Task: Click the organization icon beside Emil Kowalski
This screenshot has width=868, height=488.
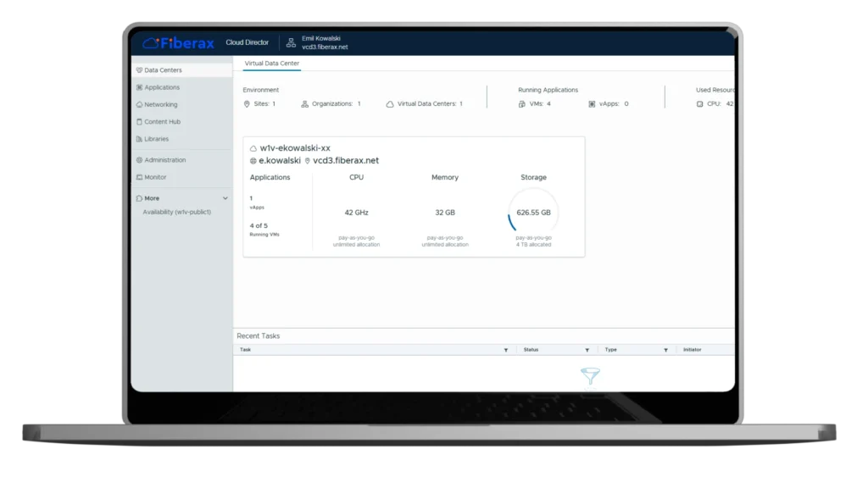Action: [x=291, y=42]
